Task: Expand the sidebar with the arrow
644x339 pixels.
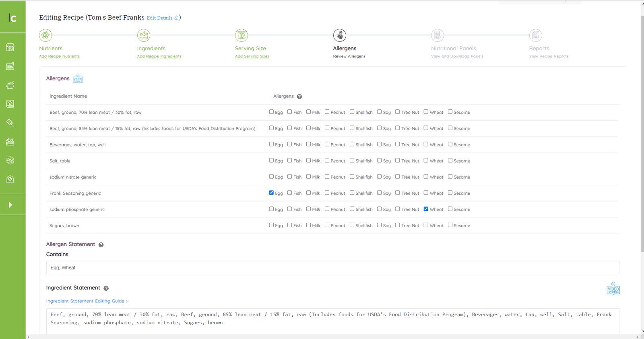Action: pyautogui.click(x=10, y=205)
